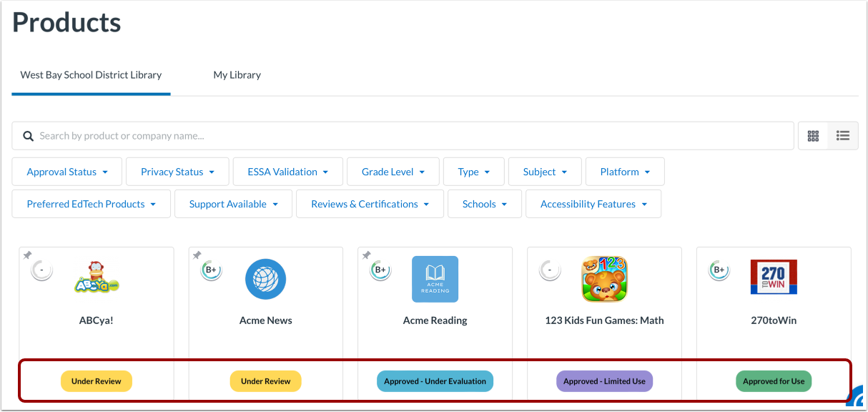Open the Acme News globe logo
Viewport: 868px width, 412px height.
pos(265,279)
